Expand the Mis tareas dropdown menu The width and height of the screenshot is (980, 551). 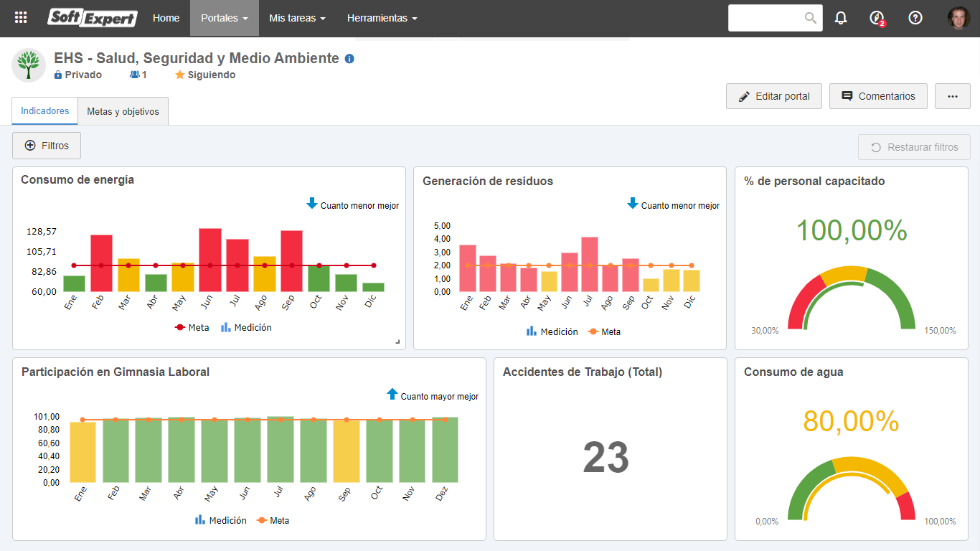(x=297, y=18)
